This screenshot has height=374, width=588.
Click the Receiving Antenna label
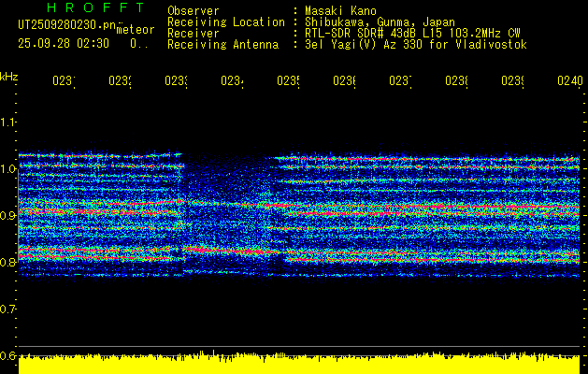click(x=222, y=45)
